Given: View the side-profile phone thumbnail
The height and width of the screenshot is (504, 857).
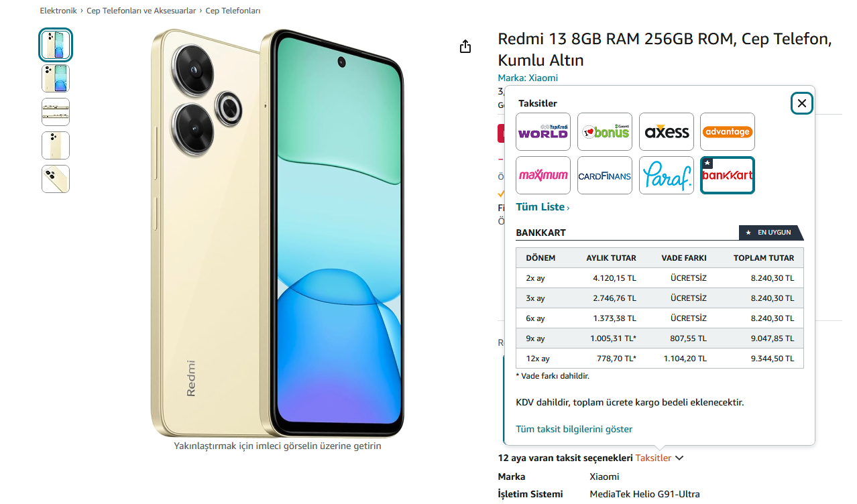Looking at the screenshot, I should coord(56,112).
